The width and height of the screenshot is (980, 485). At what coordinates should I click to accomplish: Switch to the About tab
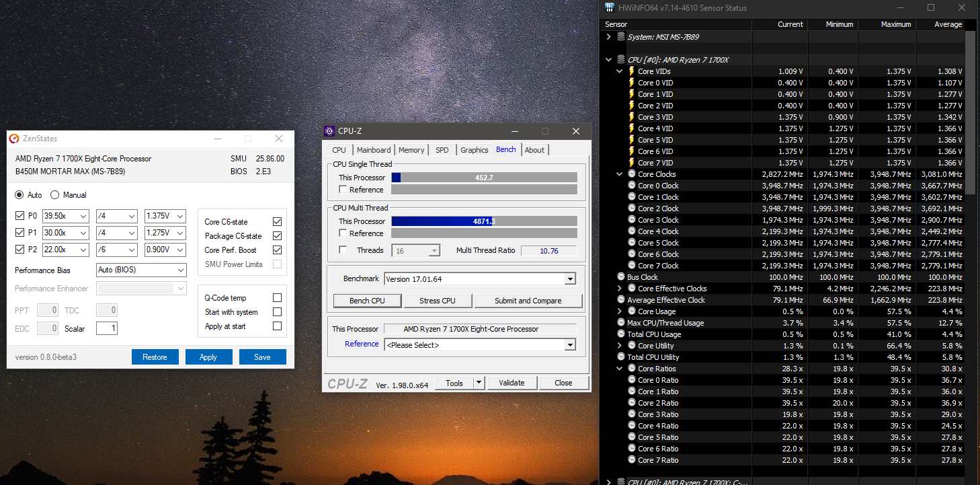click(534, 150)
